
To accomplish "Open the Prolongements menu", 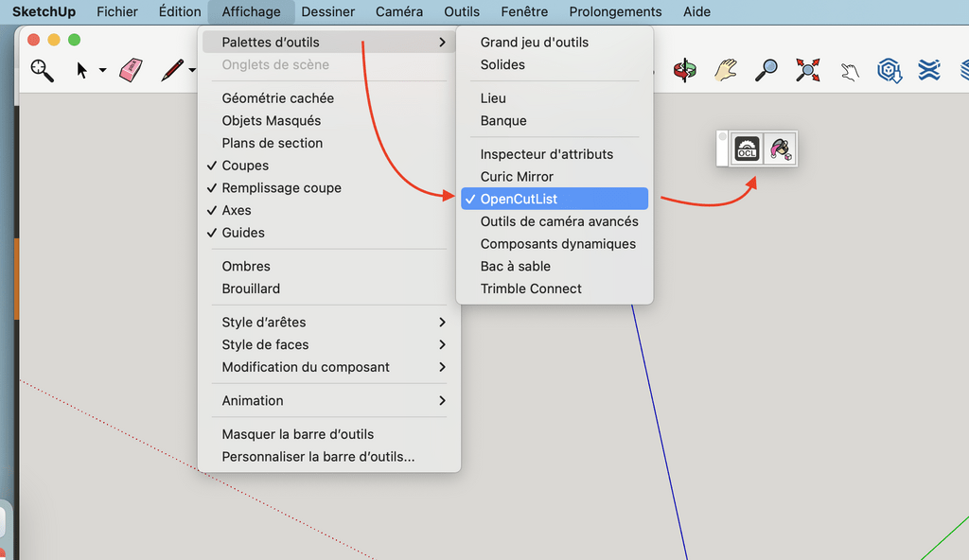I will tap(615, 11).
